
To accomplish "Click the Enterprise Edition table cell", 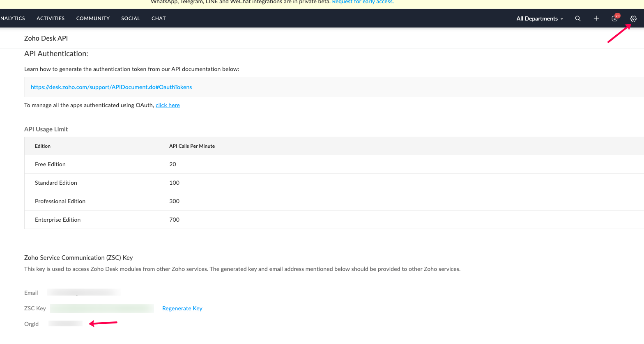I will pos(57,220).
